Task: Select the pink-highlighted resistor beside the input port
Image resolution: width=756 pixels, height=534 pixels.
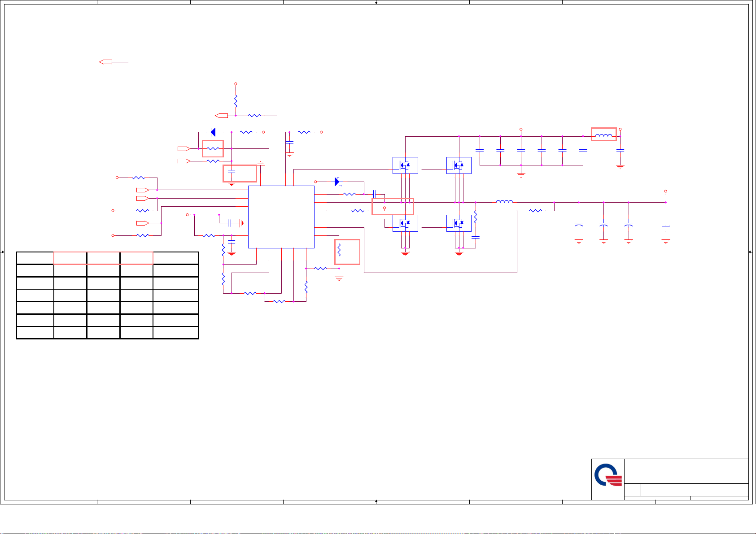Action: coord(213,149)
